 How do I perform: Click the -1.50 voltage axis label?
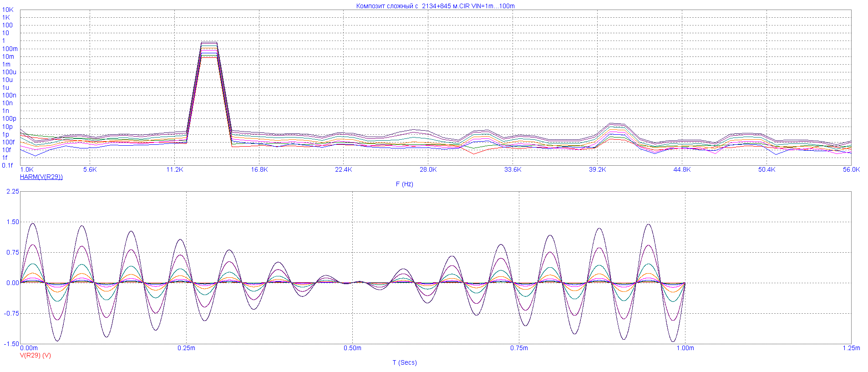[12, 344]
